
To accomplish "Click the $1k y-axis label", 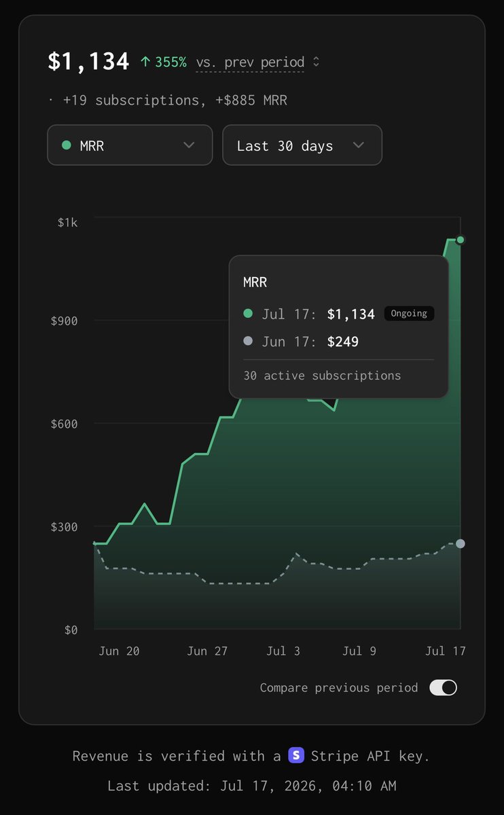I will 68,223.
